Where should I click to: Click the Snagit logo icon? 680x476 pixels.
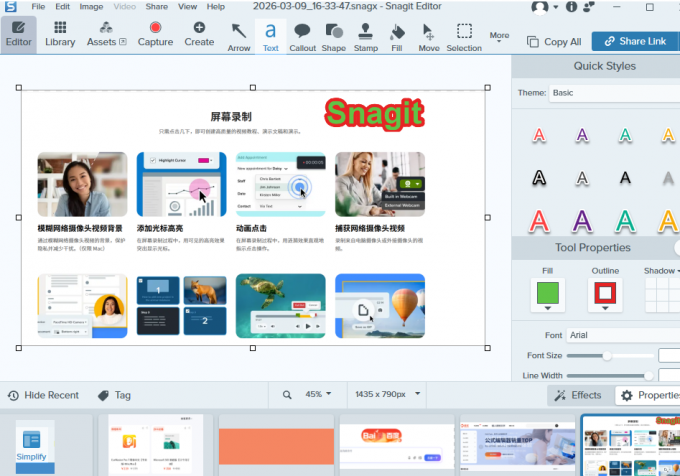[x=10, y=6]
